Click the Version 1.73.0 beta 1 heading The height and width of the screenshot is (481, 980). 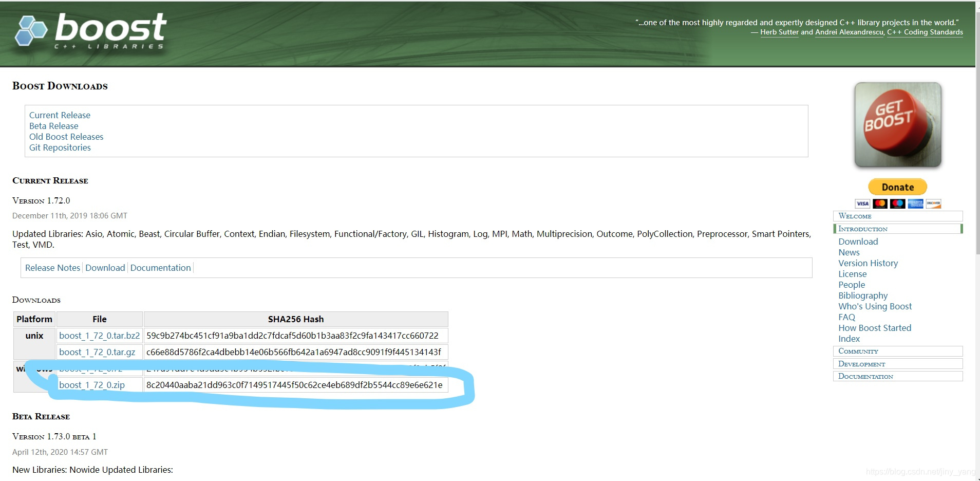pos(54,436)
